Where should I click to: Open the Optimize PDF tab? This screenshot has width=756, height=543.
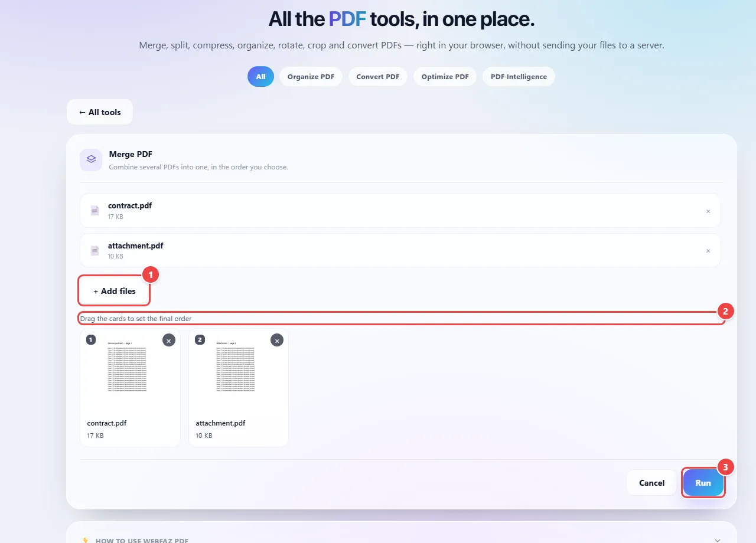coord(445,77)
